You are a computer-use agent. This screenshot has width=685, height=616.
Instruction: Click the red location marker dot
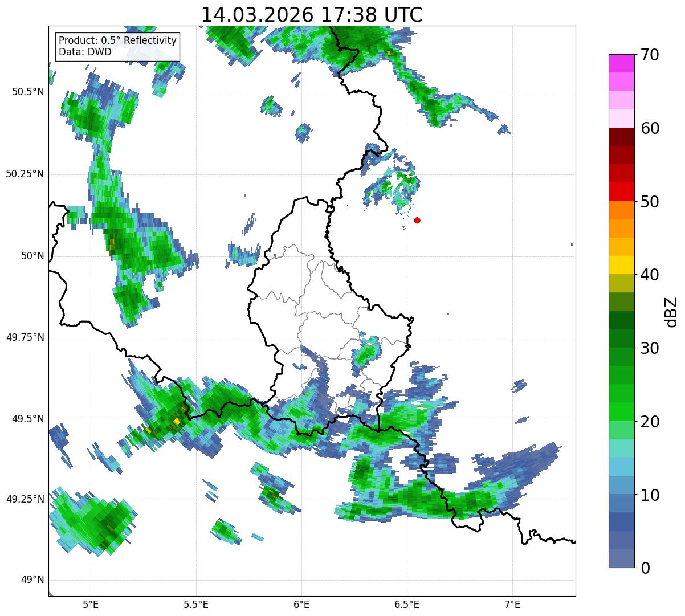coord(417,220)
